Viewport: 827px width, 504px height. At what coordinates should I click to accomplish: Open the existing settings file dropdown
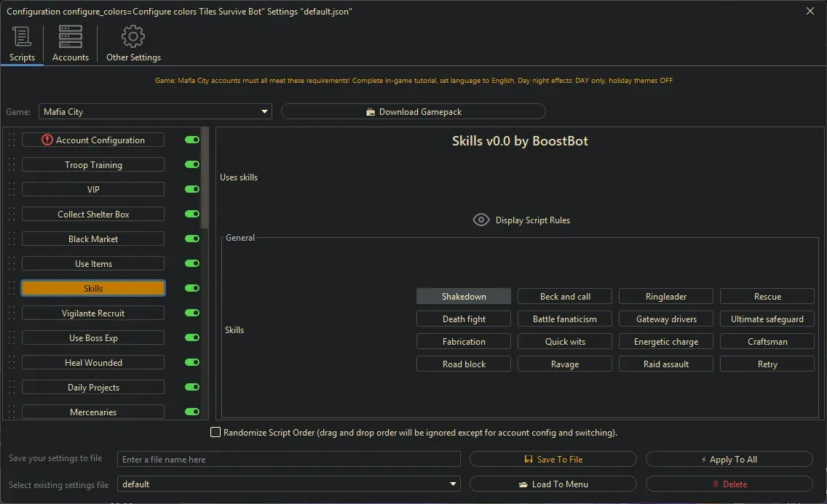tap(454, 484)
